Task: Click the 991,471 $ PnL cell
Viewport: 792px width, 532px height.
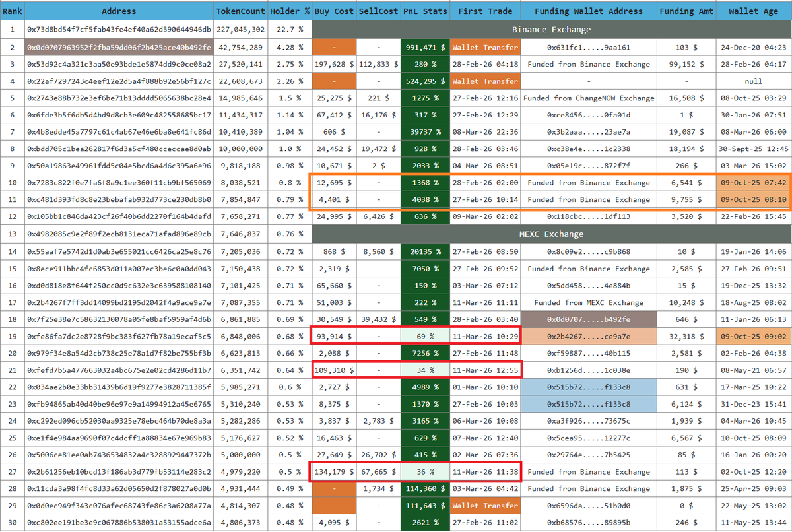Action: tap(425, 47)
